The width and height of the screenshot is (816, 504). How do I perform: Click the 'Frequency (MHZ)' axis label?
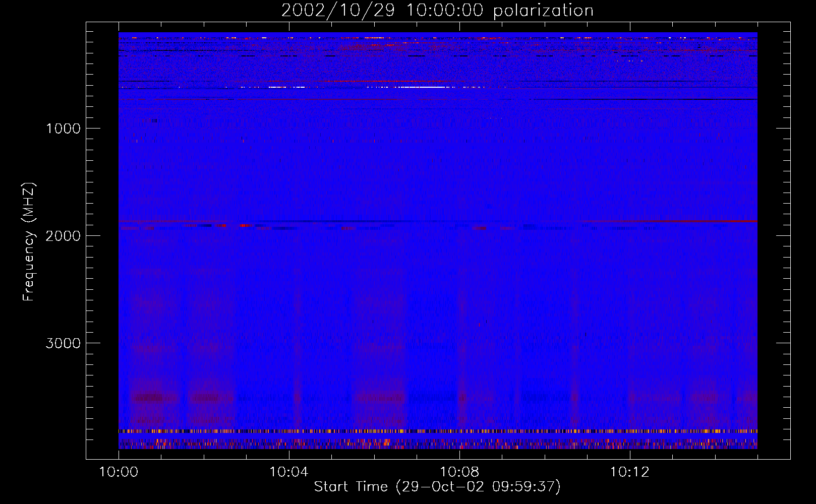[29, 242]
